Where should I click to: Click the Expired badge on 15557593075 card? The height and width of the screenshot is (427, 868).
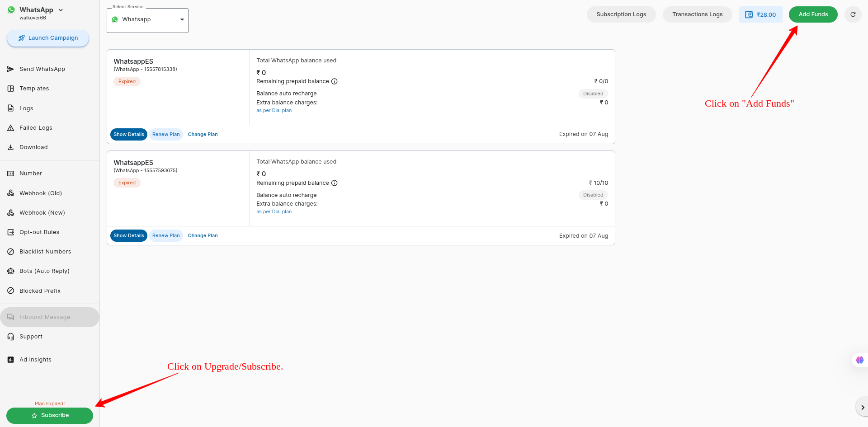pyautogui.click(x=127, y=183)
